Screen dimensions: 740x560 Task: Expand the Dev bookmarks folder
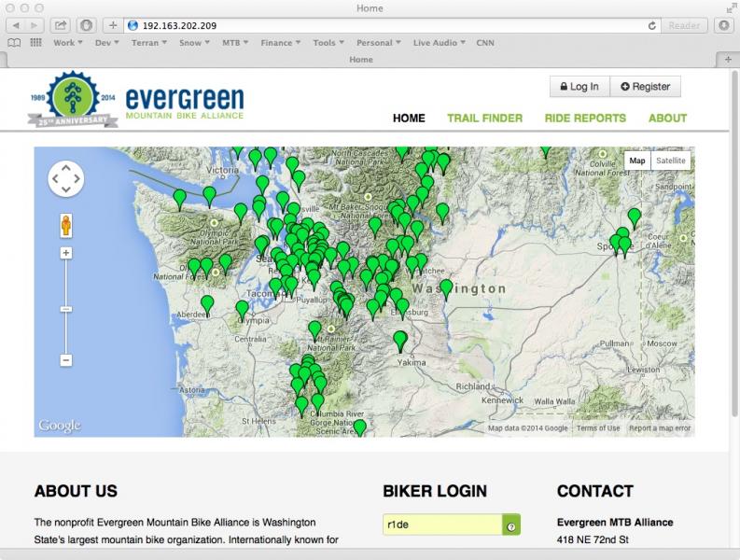(x=106, y=43)
